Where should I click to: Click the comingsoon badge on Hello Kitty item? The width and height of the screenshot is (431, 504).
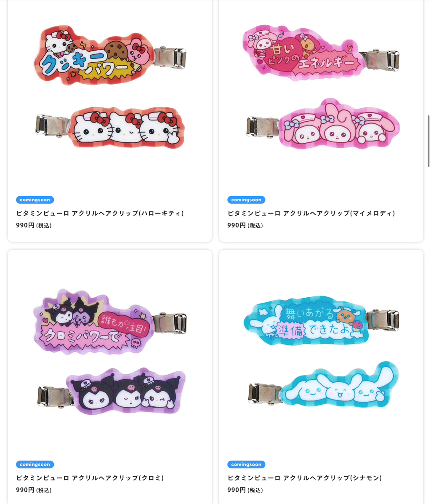point(35,200)
